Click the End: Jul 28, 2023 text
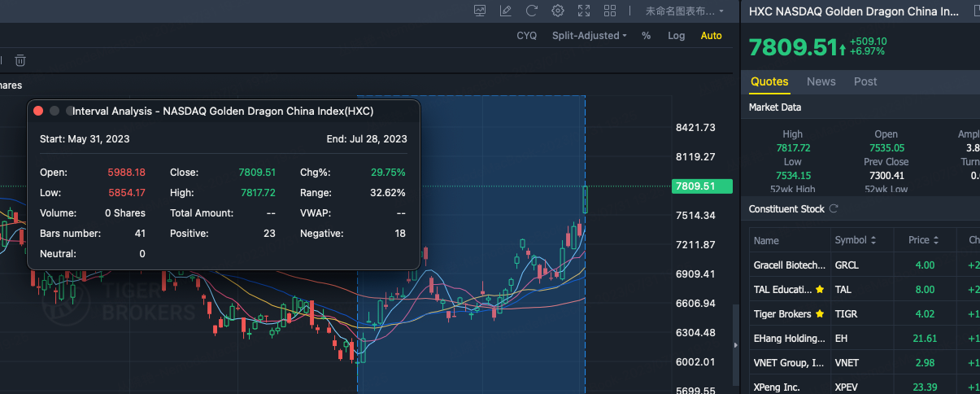Viewport: 980px width, 394px height. 367,139
